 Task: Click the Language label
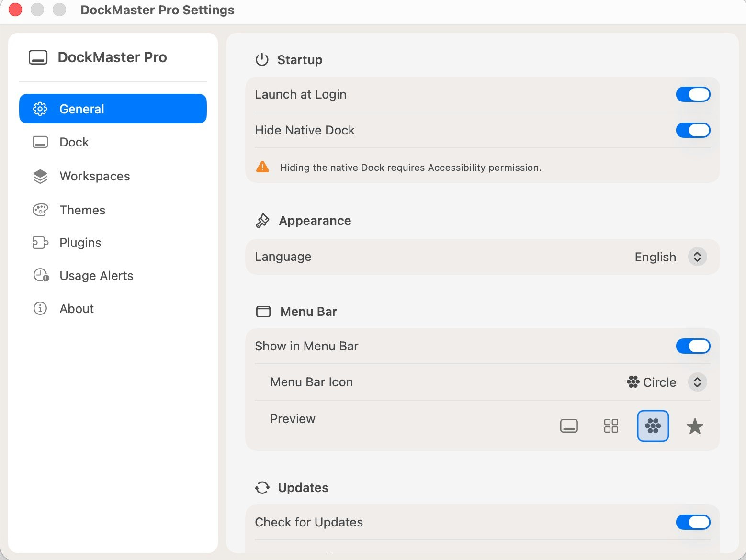tap(283, 257)
